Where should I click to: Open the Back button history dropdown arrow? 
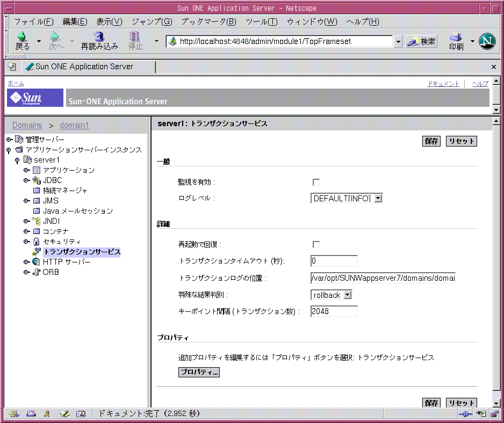[39, 41]
